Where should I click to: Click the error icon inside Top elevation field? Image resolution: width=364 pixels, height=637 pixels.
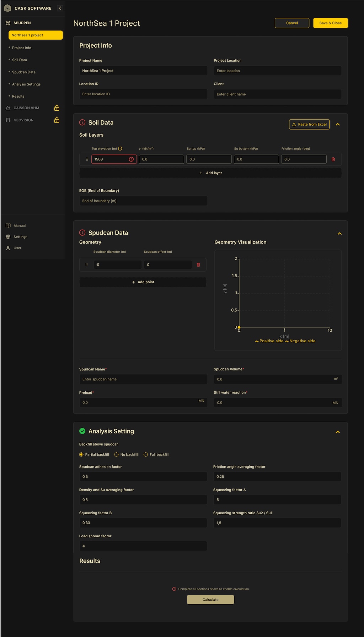tap(131, 159)
